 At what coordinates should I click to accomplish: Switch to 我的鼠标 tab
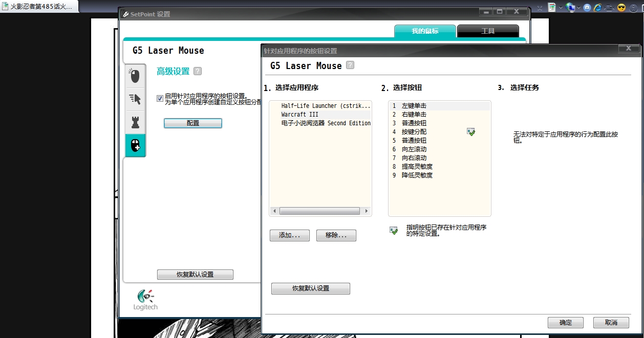425,31
